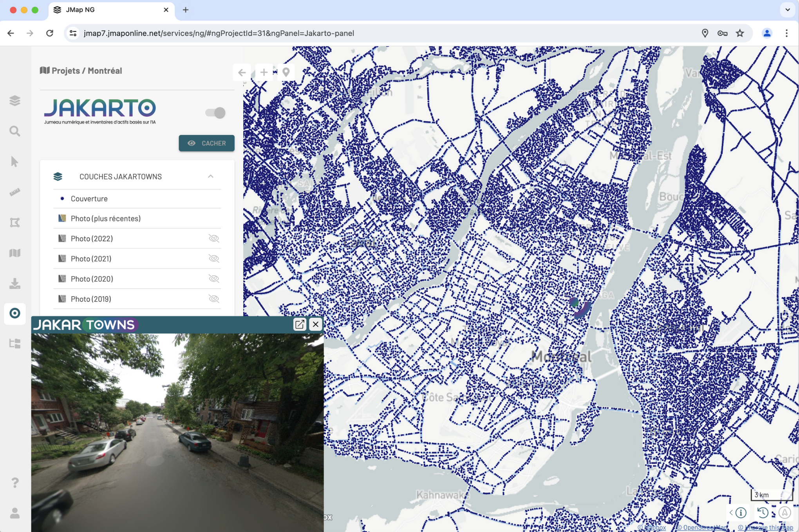This screenshot has height=532, width=799.
Task: Click the help question mark icon
Action: pyautogui.click(x=15, y=482)
